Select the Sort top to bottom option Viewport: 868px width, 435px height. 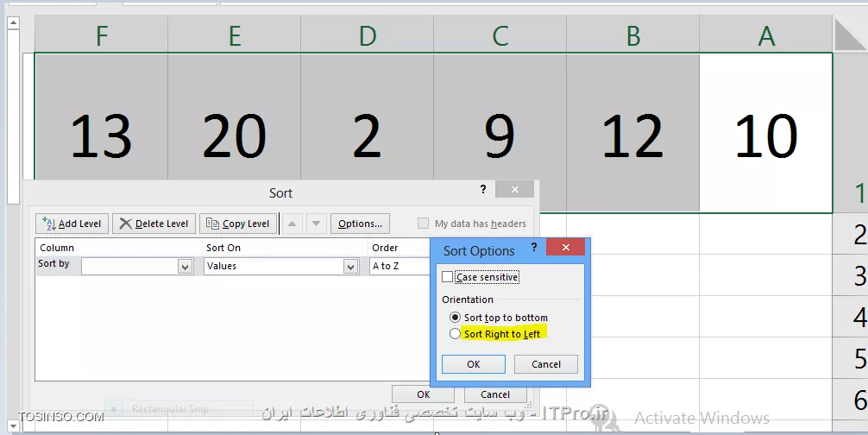click(x=455, y=317)
